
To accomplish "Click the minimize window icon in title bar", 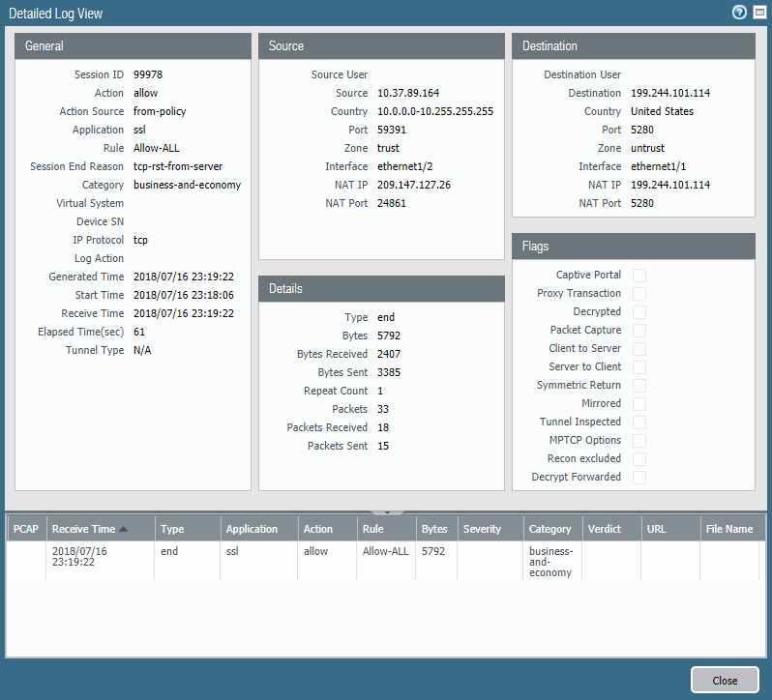I will (759, 13).
